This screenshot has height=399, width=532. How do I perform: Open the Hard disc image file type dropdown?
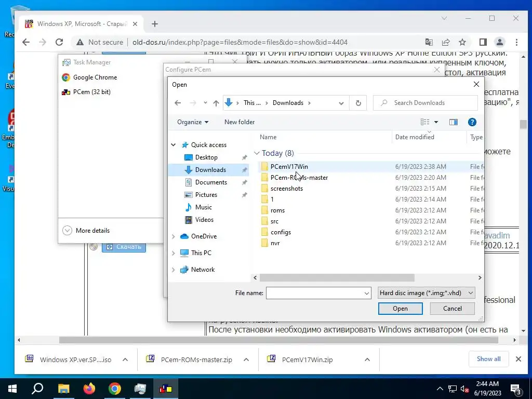point(426,293)
